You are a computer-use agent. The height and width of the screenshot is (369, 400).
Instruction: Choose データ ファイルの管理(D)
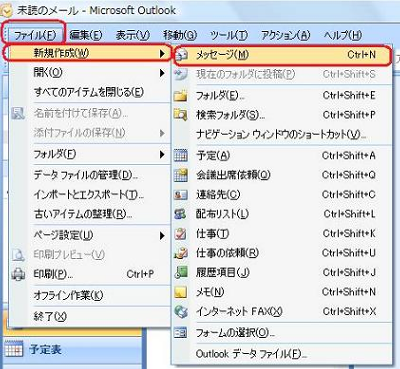pos(86,175)
